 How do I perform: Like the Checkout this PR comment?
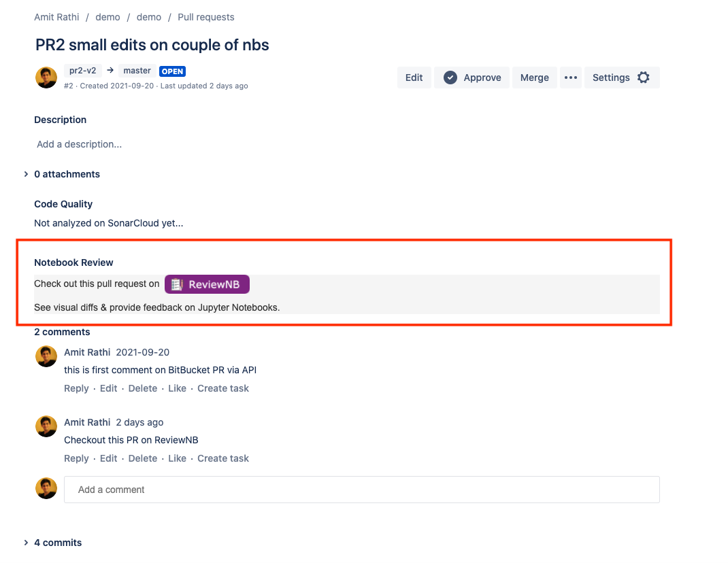pos(178,458)
